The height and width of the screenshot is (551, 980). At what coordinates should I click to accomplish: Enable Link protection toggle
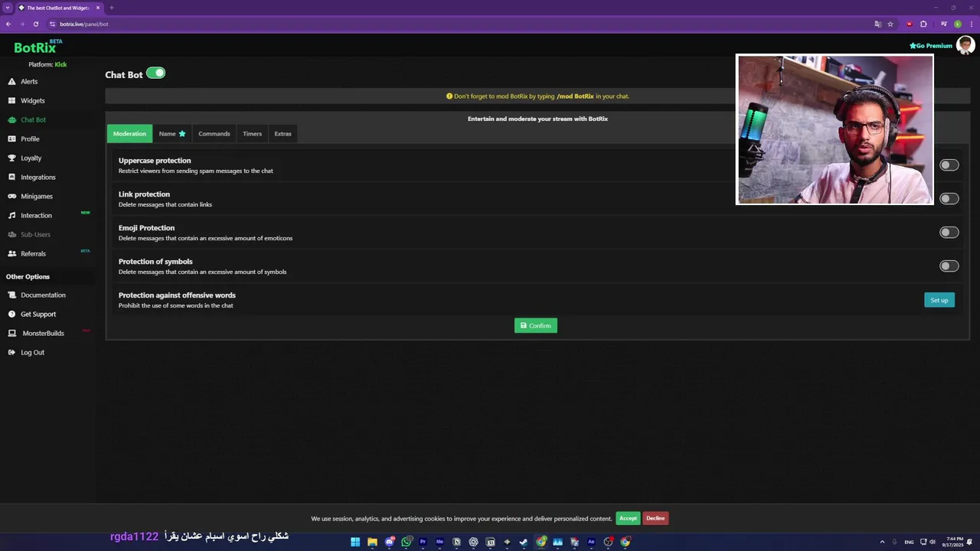[x=949, y=199]
